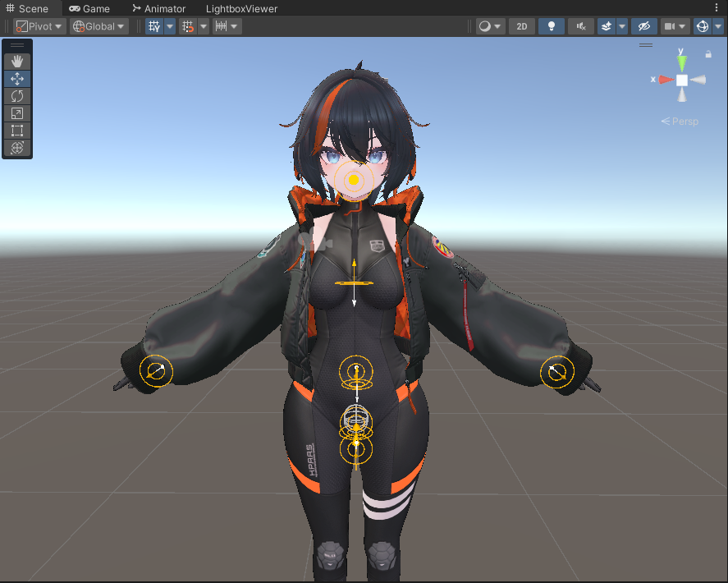Open scene effects options dropdown arrow
728x583 pixels.
coord(622,26)
